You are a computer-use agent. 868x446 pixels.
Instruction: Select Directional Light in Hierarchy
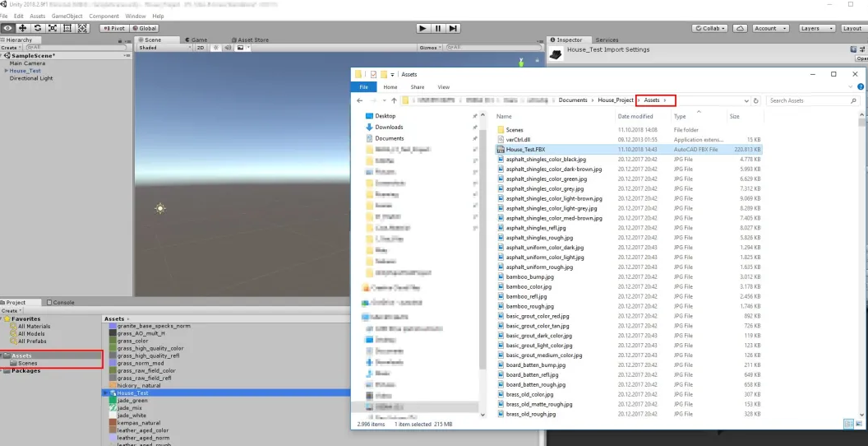tap(31, 78)
